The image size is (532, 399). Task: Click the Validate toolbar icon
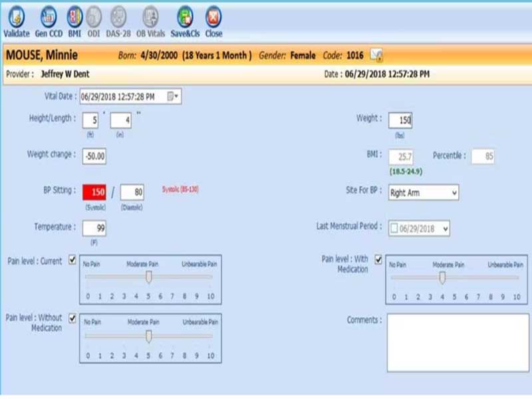(16, 21)
